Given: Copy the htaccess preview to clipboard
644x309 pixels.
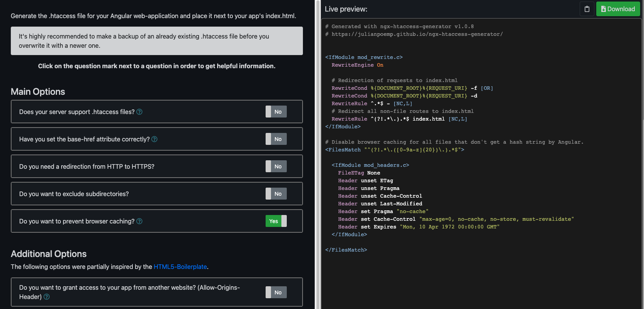Looking at the screenshot, I should pyautogui.click(x=587, y=9).
